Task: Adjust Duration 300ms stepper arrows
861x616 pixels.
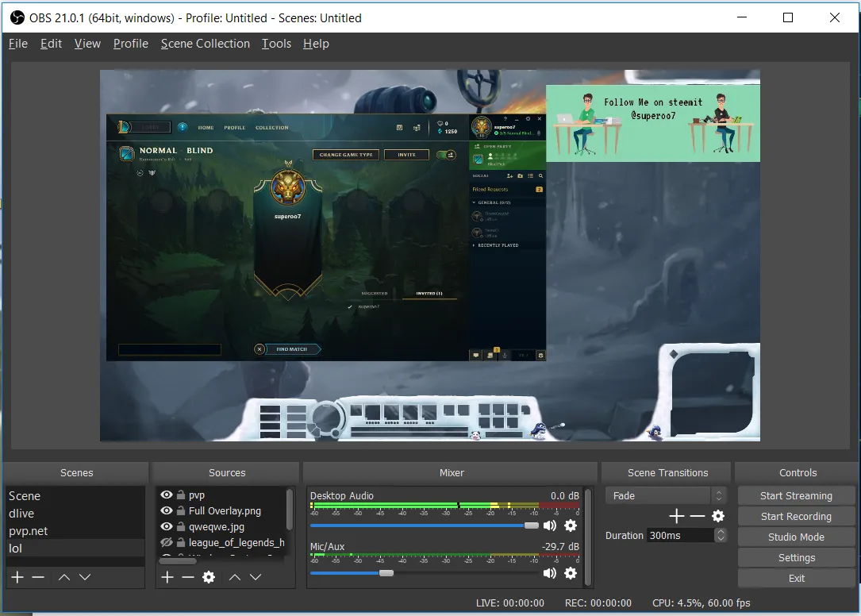Action: pyautogui.click(x=721, y=535)
